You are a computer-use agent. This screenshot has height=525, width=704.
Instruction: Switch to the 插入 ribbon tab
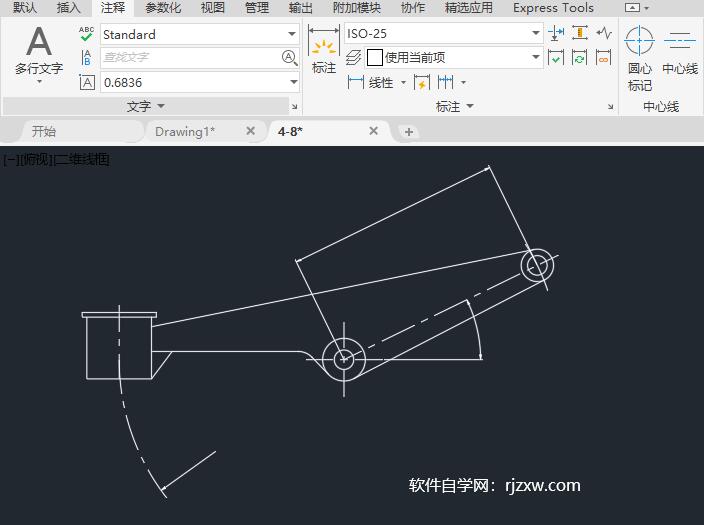68,8
